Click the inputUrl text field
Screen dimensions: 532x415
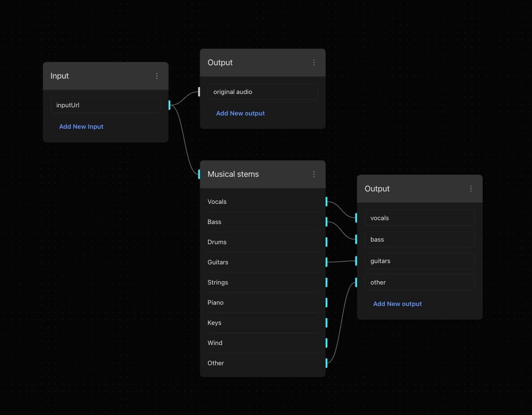[x=105, y=105]
